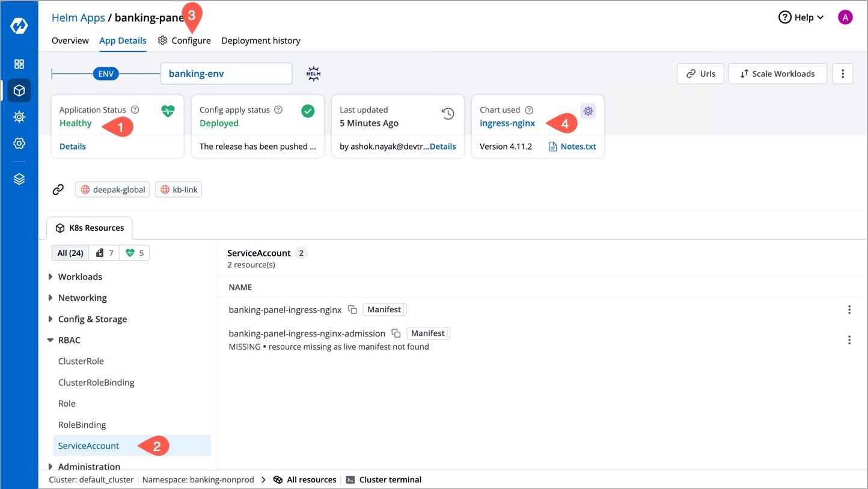
Task: Open the Overview tab
Action: coord(70,41)
